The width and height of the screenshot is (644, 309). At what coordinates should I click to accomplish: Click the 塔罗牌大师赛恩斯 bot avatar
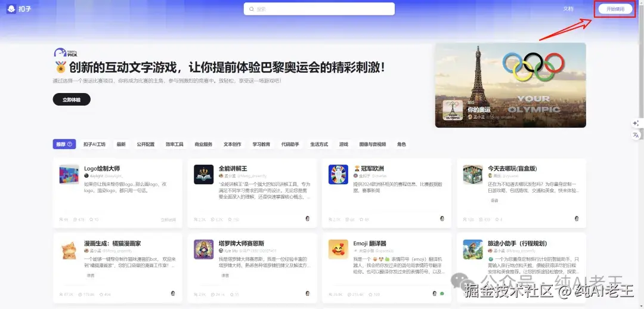point(204,249)
